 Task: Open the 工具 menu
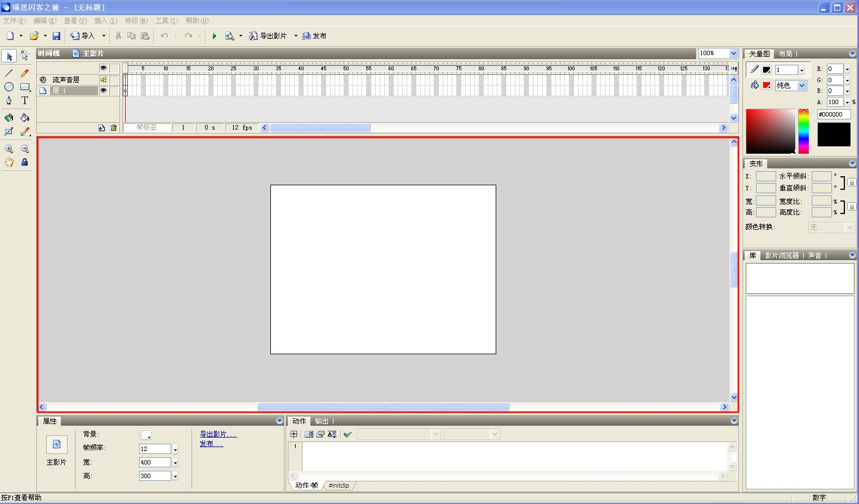167,21
